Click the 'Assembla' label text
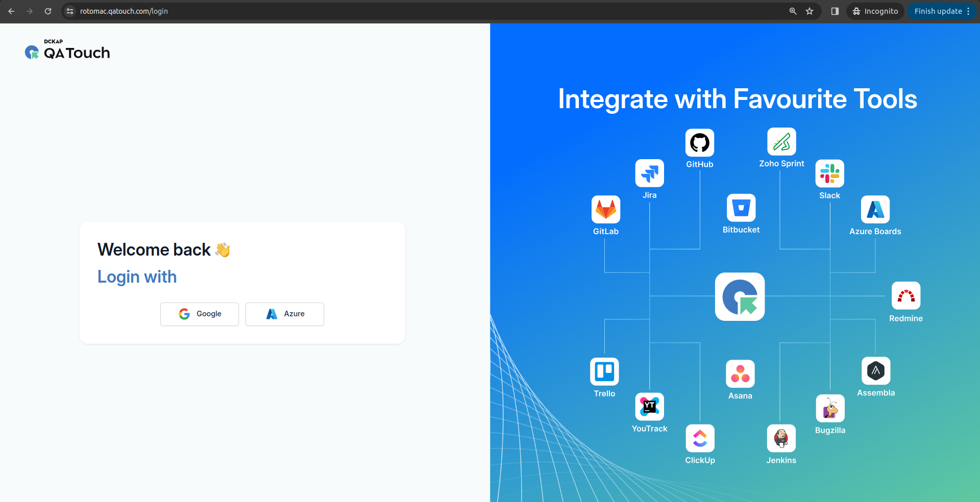The width and height of the screenshot is (980, 502). coord(876,393)
